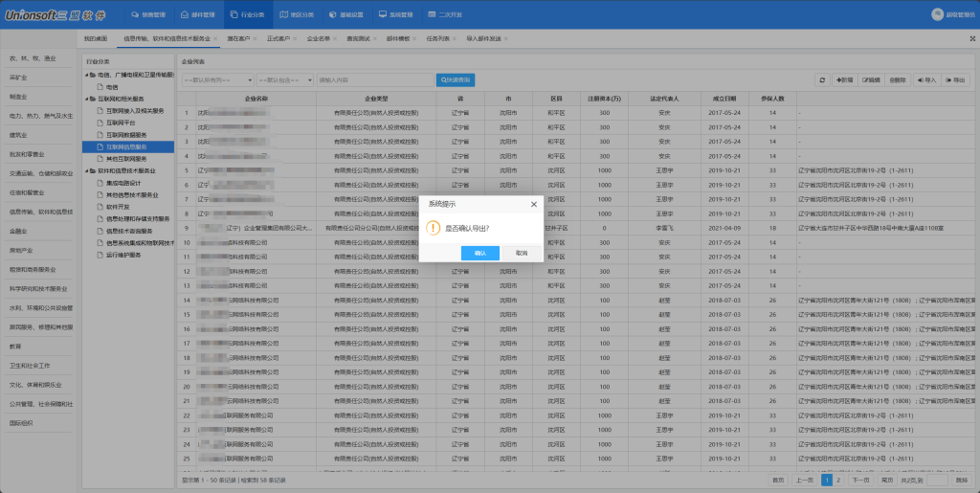Viewport: 980px width, 493px height.
Task: Open 系统管理 in the top navigation
Action: tap(395, 14)
